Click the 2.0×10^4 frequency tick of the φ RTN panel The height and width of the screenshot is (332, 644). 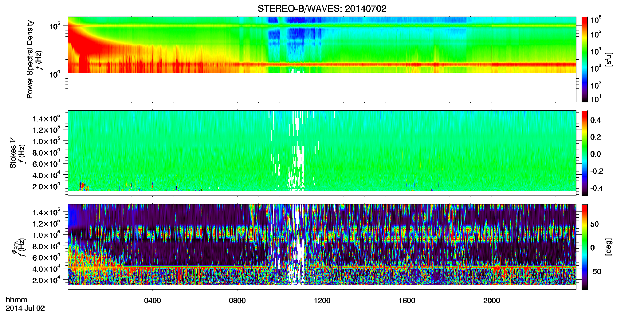(46, 280)
